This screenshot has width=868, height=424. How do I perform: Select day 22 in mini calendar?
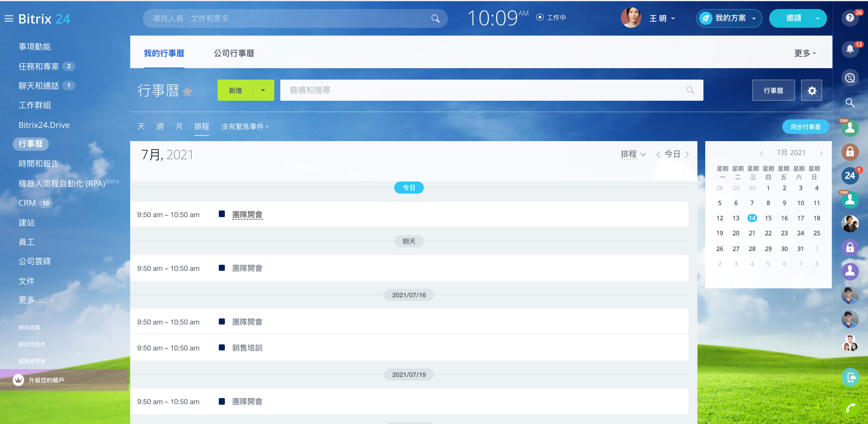point(768,233)
